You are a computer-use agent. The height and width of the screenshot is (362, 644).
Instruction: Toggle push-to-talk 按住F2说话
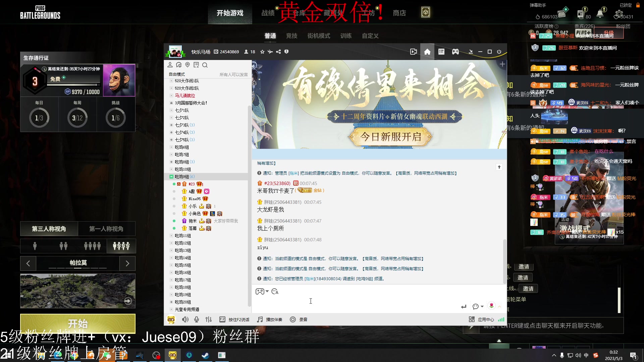[x=234, y=319]
